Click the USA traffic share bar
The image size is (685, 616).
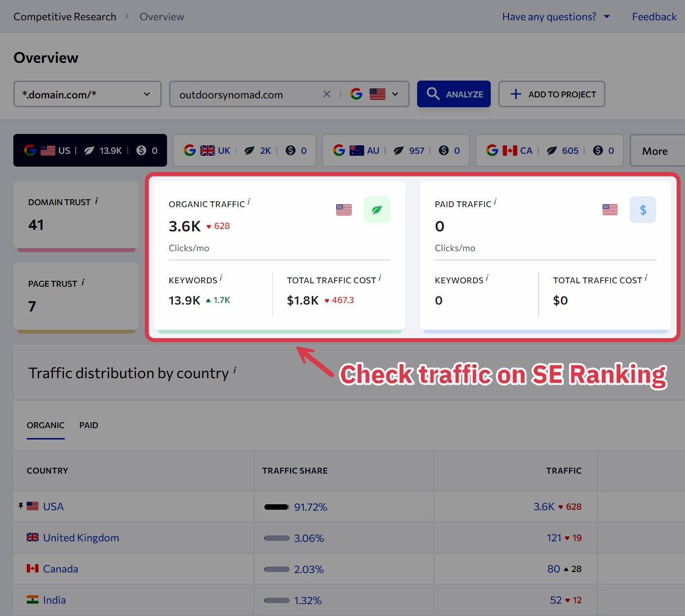point(277,507)
